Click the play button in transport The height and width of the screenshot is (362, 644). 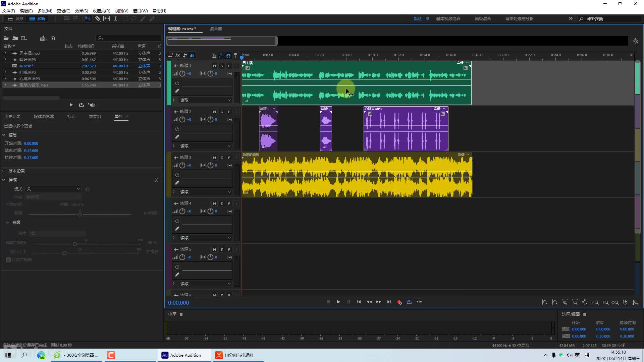coord(338,302)
